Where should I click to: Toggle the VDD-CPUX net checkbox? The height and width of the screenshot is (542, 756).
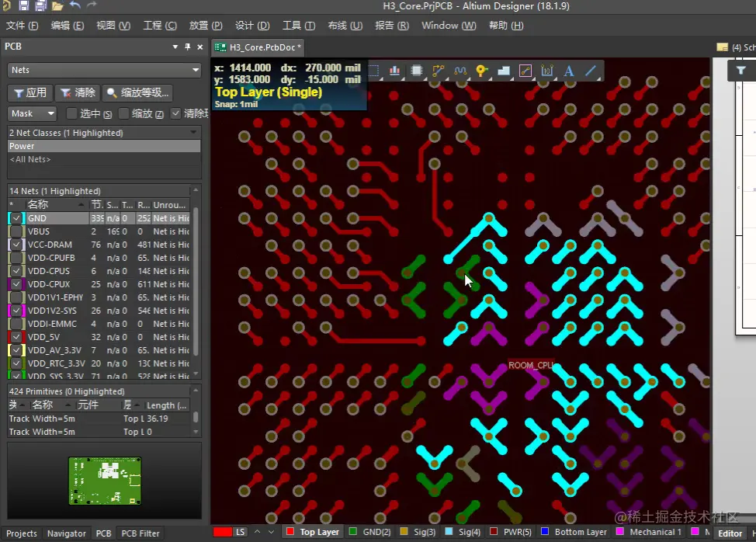click(x=16, y=284)
